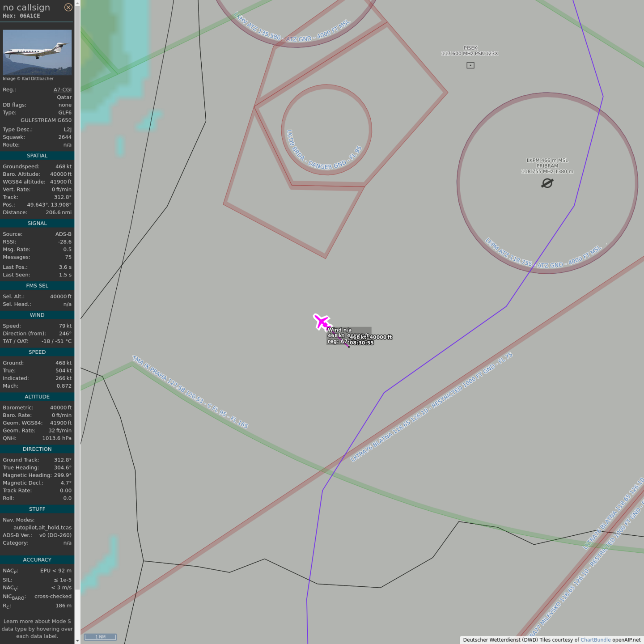Click the magenta aircraft icon on map
The height and width of the screenshot is (644, 644).
[x=322, y=322]
